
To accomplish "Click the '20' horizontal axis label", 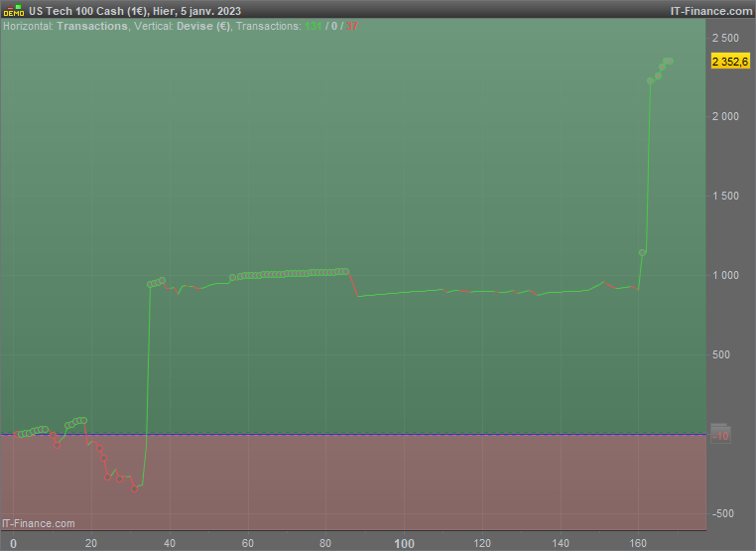I will coord(91,543).
